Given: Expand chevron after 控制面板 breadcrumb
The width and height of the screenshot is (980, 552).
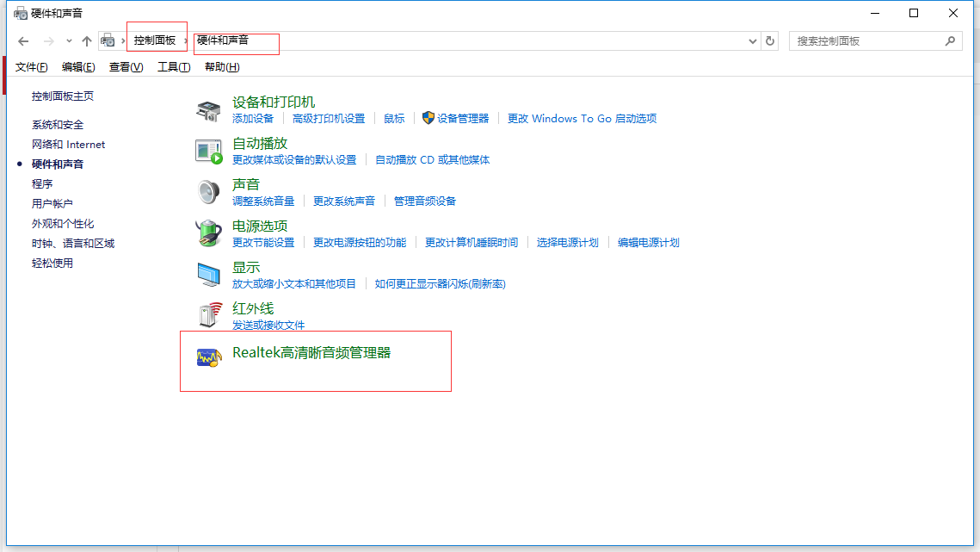Looking at the screenshot, I should [186, 40].
